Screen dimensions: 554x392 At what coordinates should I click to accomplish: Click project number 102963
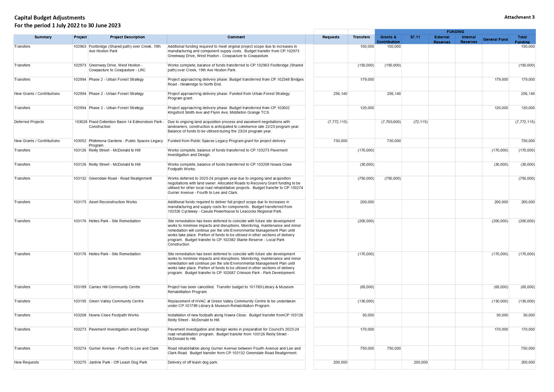pos(80,47)
